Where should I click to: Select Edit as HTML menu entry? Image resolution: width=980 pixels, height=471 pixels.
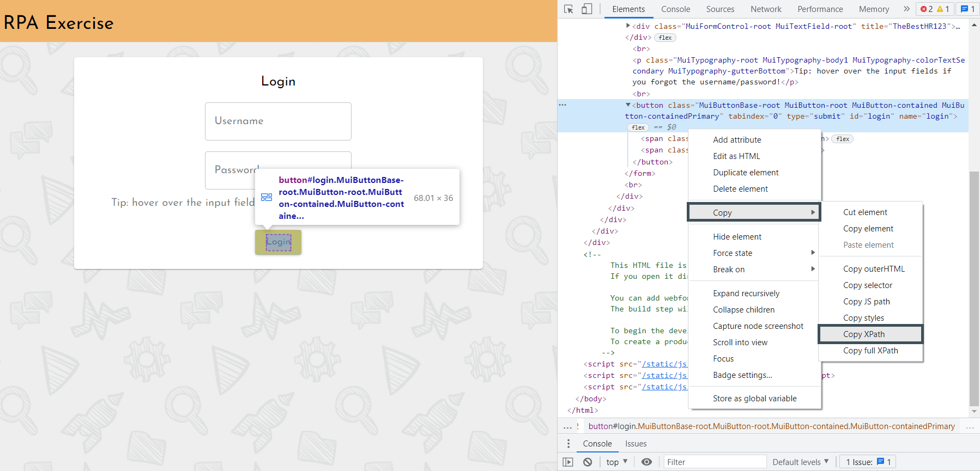tap(736, 156)
